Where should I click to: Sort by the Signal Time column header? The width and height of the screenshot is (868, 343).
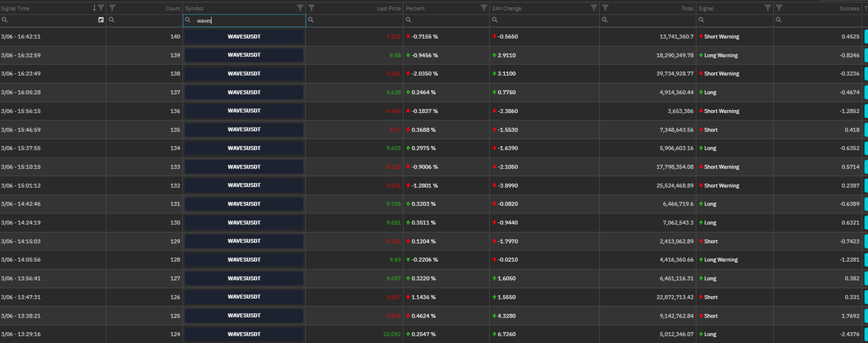click(15, 8)
